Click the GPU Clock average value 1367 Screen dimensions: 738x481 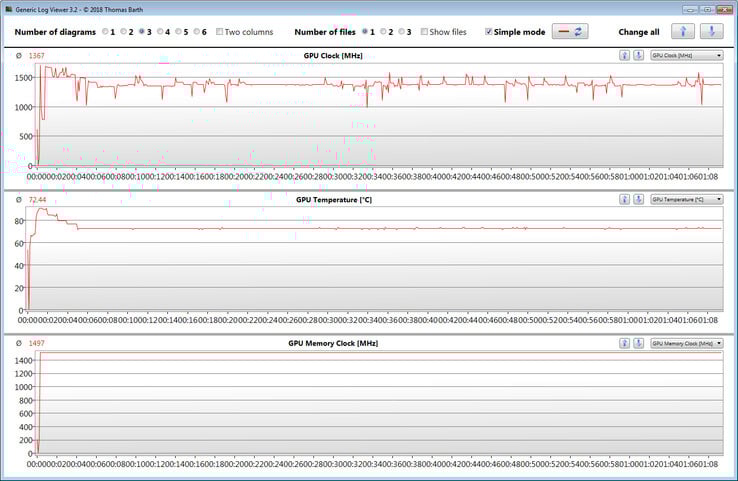point(37,56)
